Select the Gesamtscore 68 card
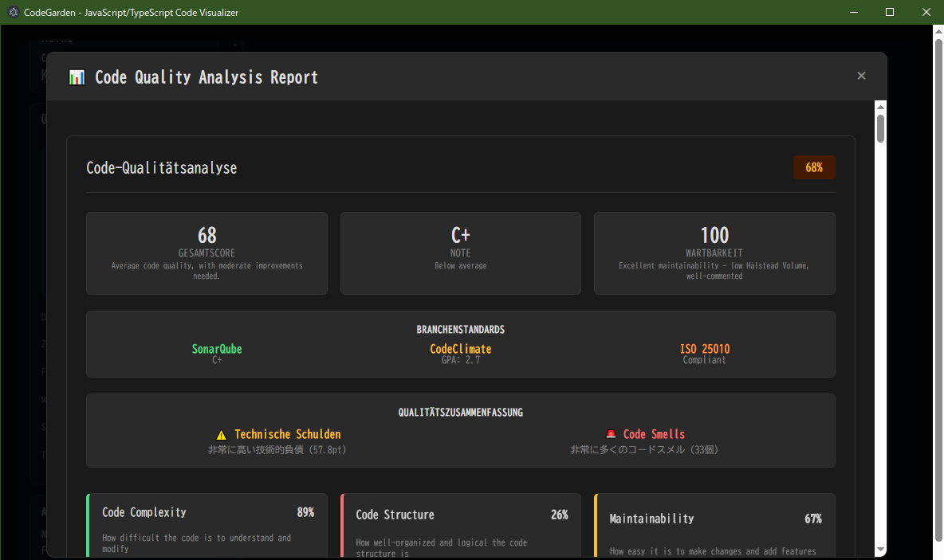Image resolution: width=944 pixels, height=560 pixels. point(206,253)
